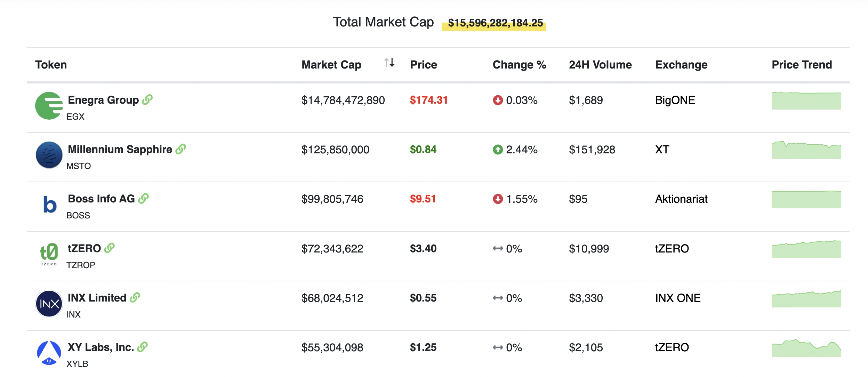868x377 pixels.
Task: Click the price $1.25
Action: tap(423, 347)
